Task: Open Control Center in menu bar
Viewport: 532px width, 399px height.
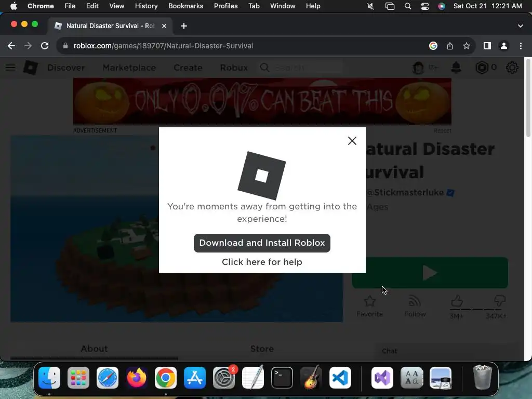Action: (425, 6)
